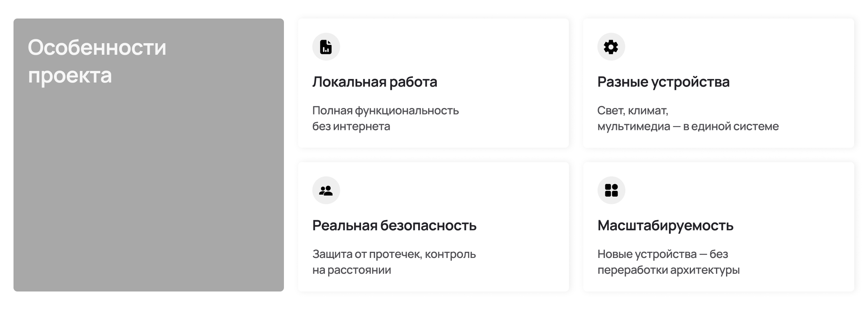Click 'в единой системе' text line
868x310 pixels.
click(731, 126)
